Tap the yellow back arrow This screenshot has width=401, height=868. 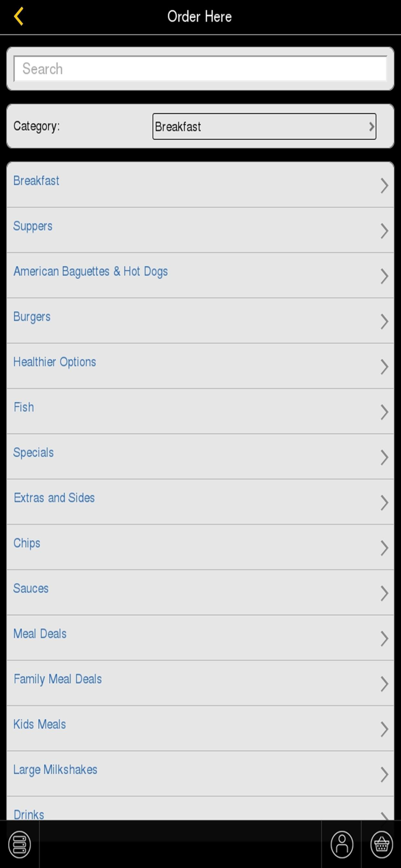(19, 16)
